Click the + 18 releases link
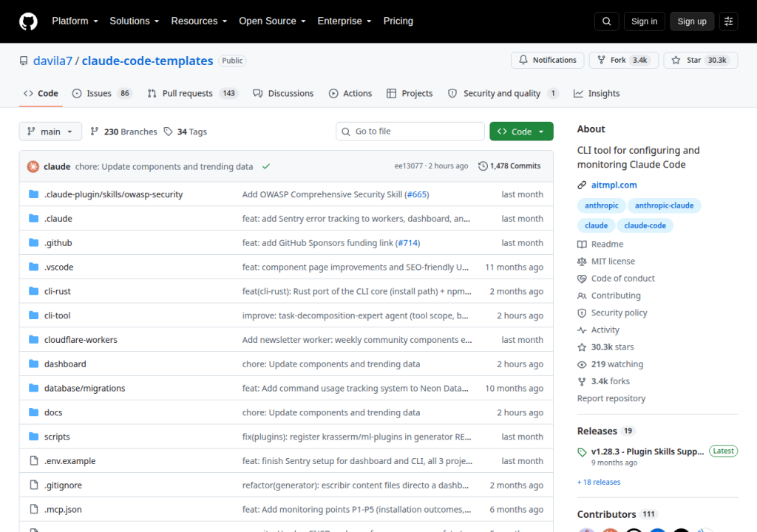 pos(599,482)
